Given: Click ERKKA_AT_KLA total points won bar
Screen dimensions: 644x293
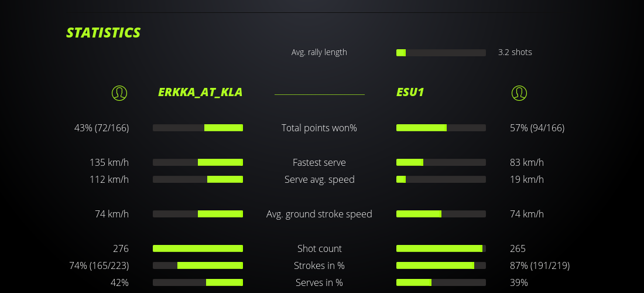Looking at the screenshot, I should pyautogui.click(x=198, y=128).
